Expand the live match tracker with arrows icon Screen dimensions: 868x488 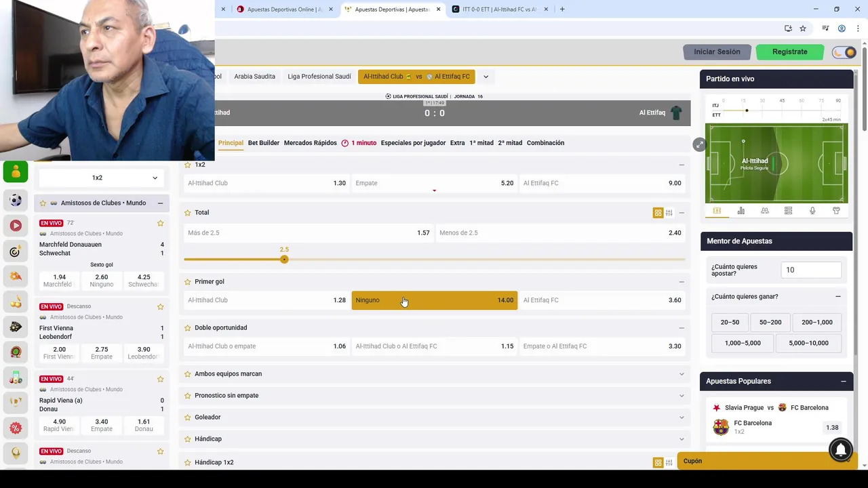(699, 144)
